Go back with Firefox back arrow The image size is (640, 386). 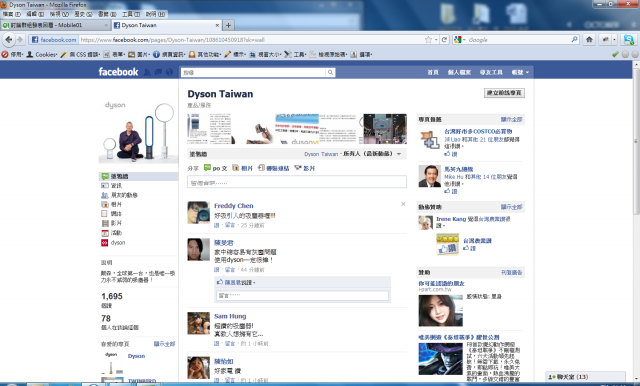[x=9, y=40]
